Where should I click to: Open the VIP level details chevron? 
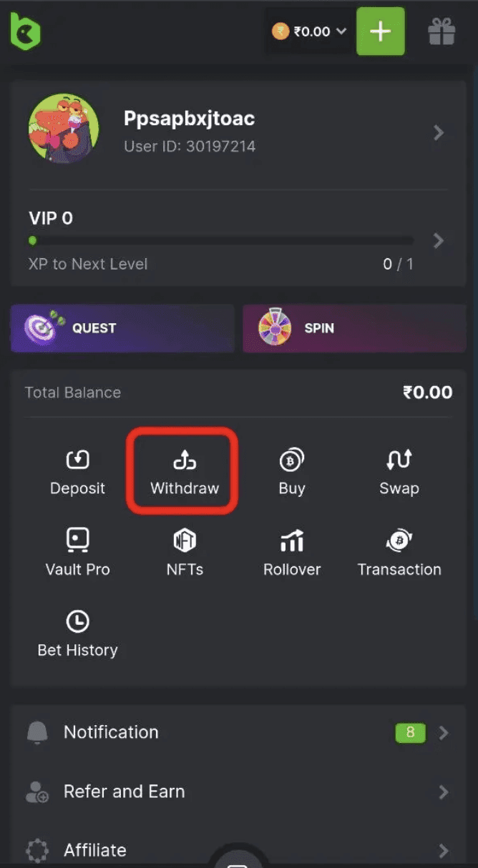(439, 241)
